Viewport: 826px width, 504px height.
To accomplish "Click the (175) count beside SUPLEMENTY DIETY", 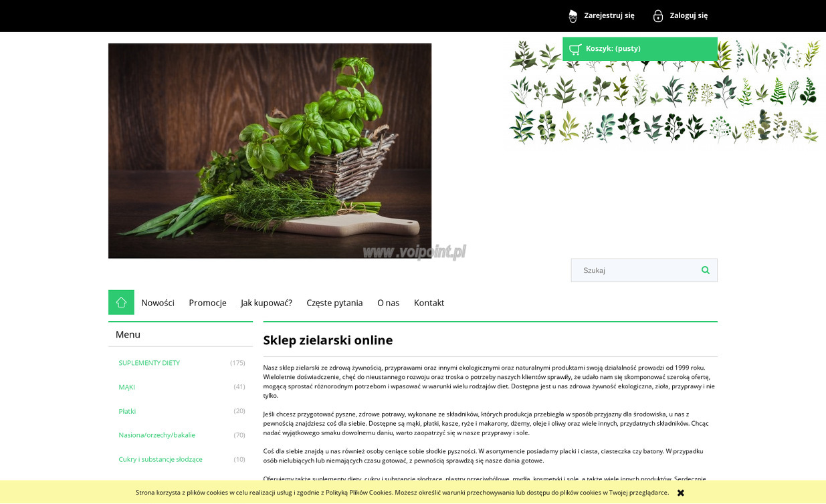I will pos(237,363).
